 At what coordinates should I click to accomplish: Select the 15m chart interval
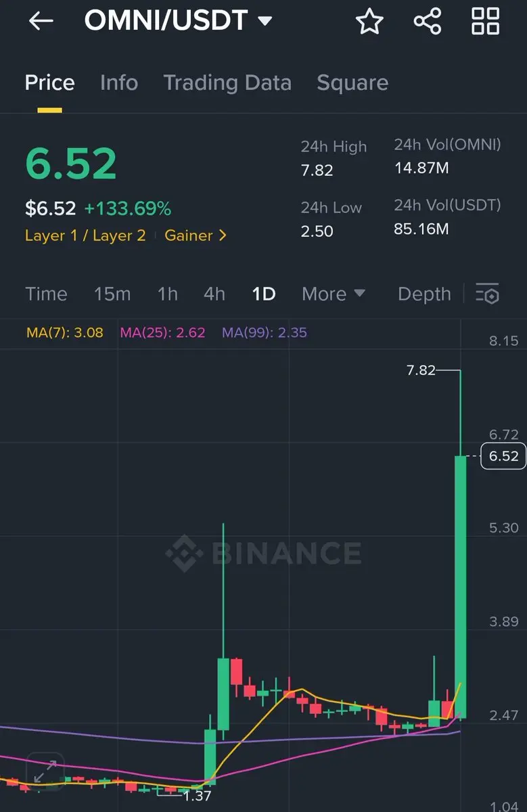(x=112, y=294)
